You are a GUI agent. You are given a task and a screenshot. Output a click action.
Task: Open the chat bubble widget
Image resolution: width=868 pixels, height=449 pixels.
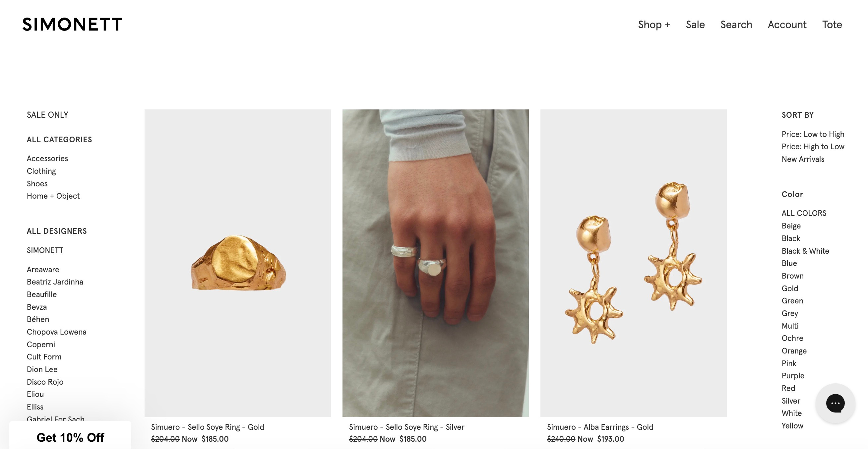tap(835, 403)
